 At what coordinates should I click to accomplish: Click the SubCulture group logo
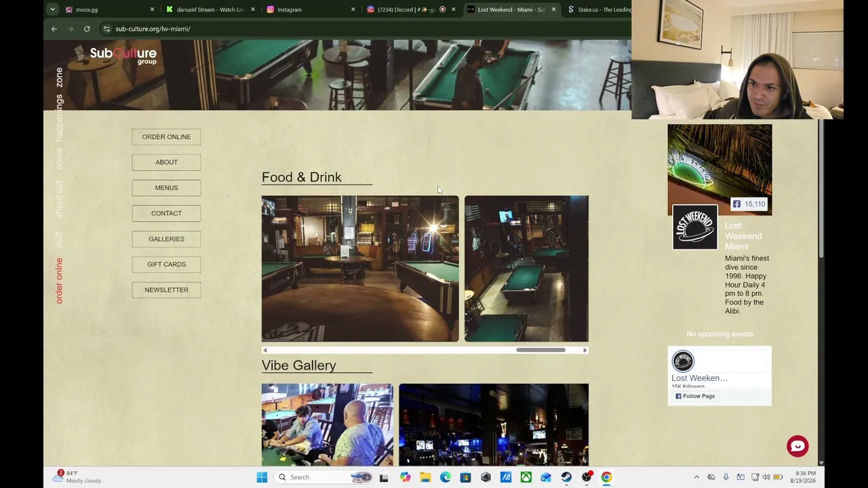click(123, 55)
